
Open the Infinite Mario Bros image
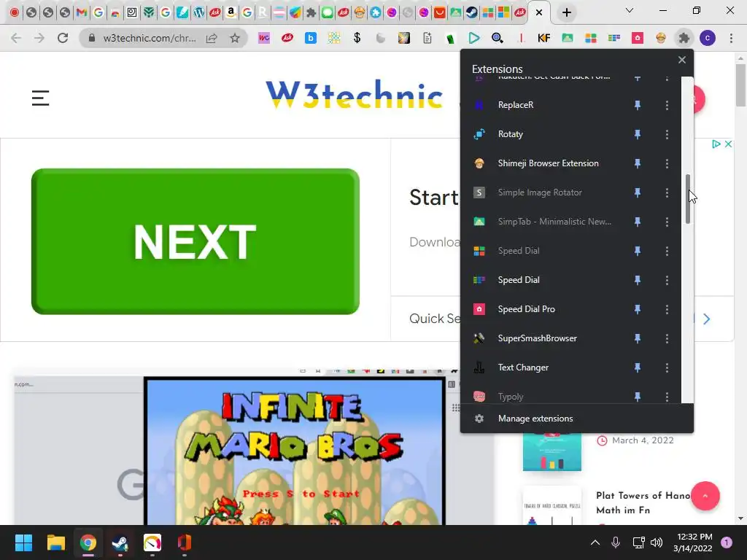tap(295, 451)
